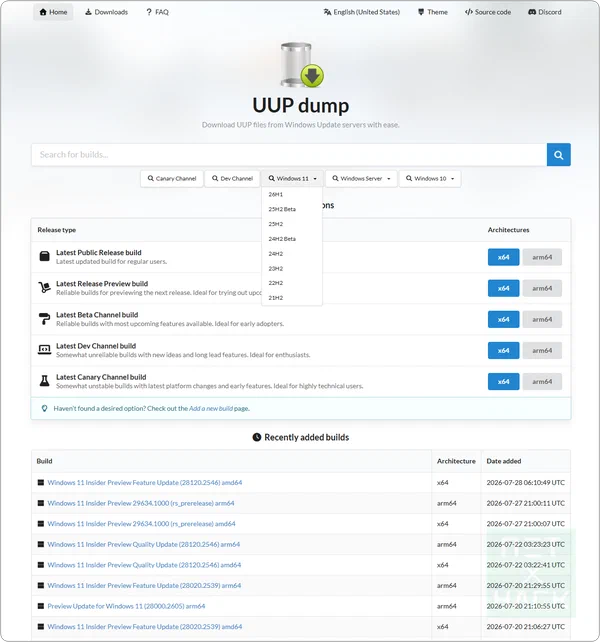
Task: Select 23H2 from the dropdown
Action: coord(292,268)
